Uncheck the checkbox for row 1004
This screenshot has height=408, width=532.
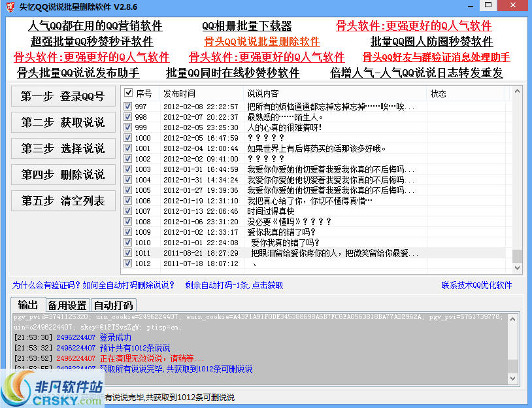(x=127, y=180)
